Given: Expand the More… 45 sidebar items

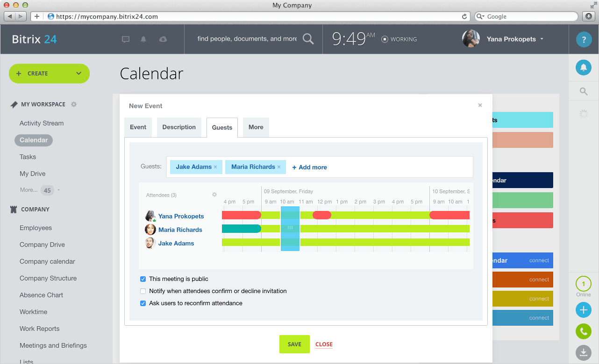Looking at the screenshot, I should (40, 190).
